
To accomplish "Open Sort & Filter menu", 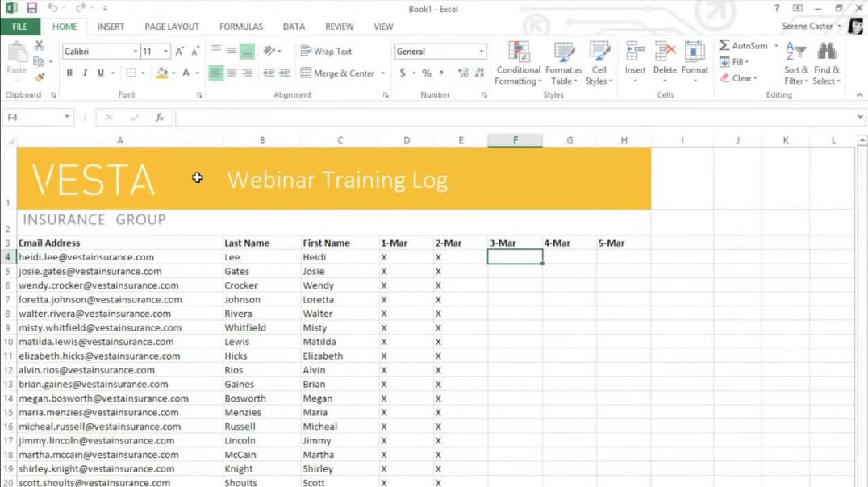I will pos(796,64).
